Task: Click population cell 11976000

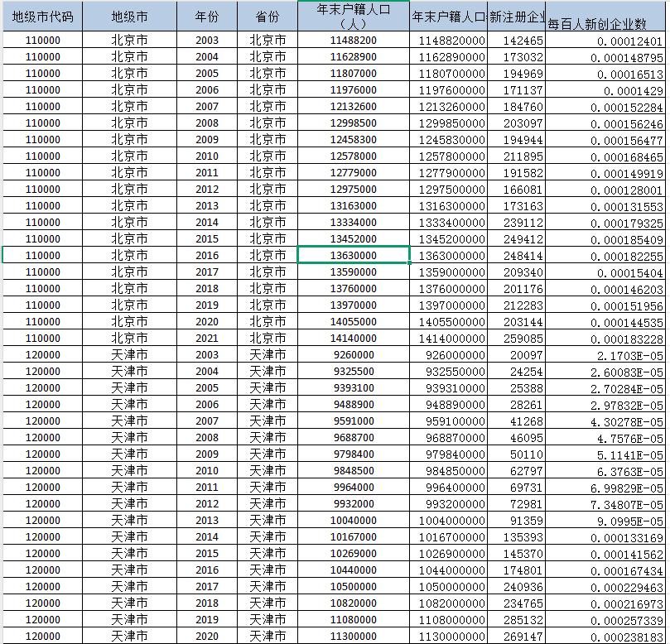Action: point(354,90)
